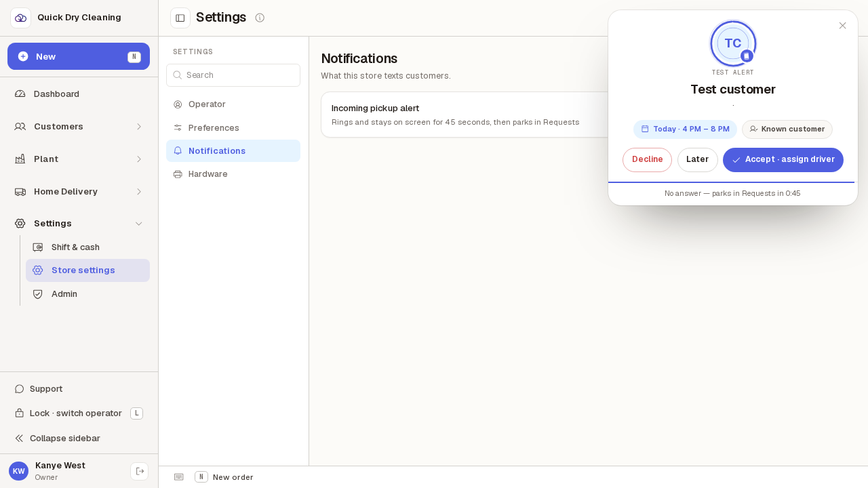Viewport: 868px width, 488px height.
Task: Click the Preferences sliders icon
Action: (x=178, y=127)
